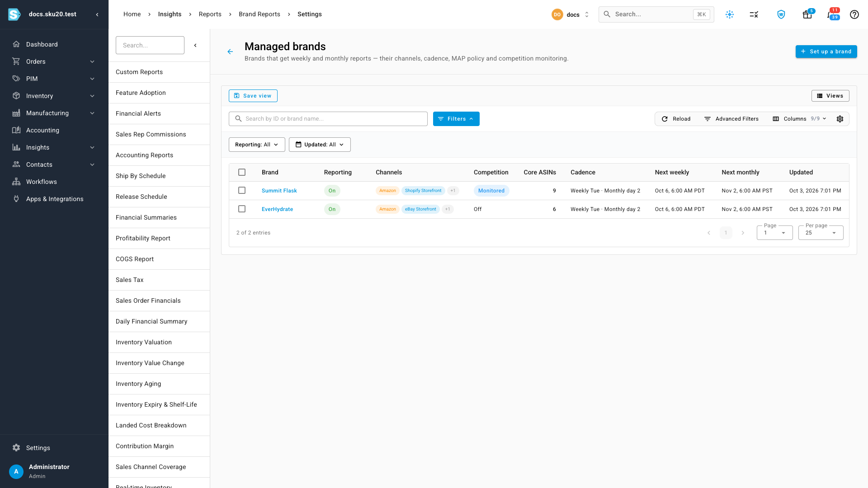
Task: Tick the Summit Flask row checkbox
Action: point(242,191)
